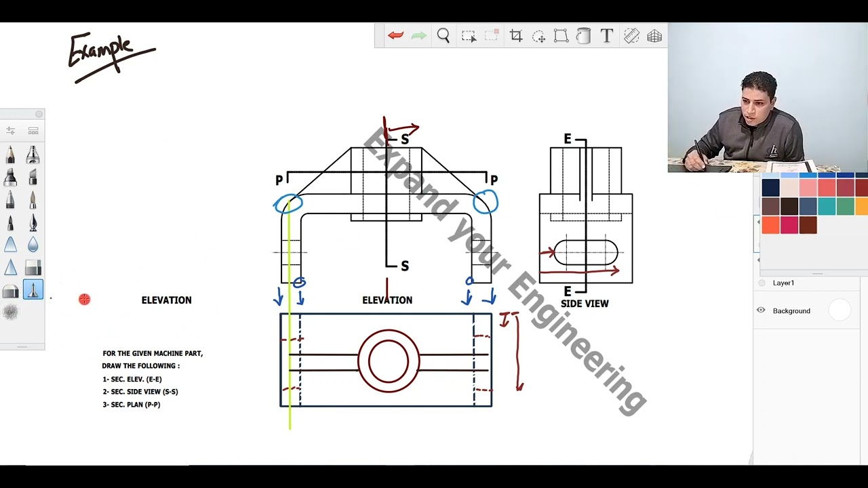868x488 pixels.
Task: Pick the teal color swatch
Action: tap(827, 206)
